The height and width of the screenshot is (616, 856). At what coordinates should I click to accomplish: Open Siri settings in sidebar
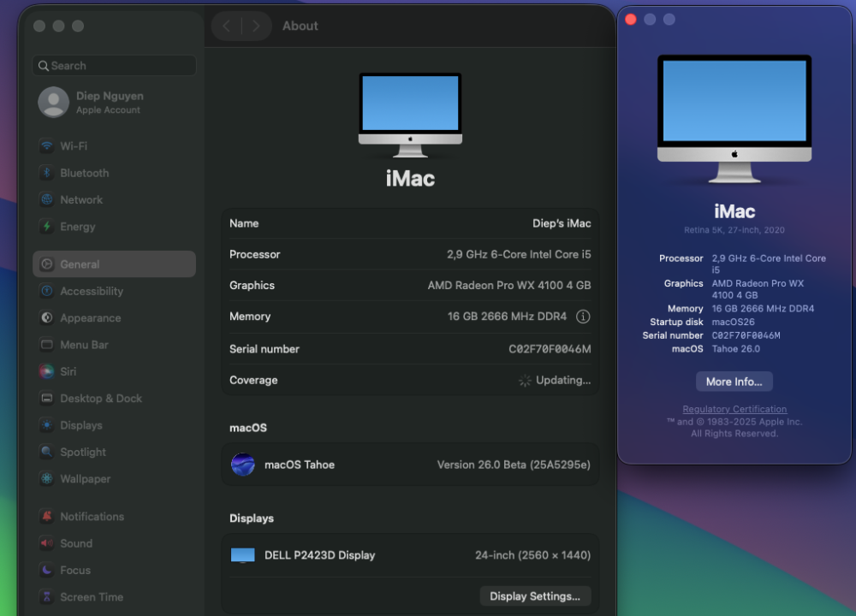click(x=114, y=371)
